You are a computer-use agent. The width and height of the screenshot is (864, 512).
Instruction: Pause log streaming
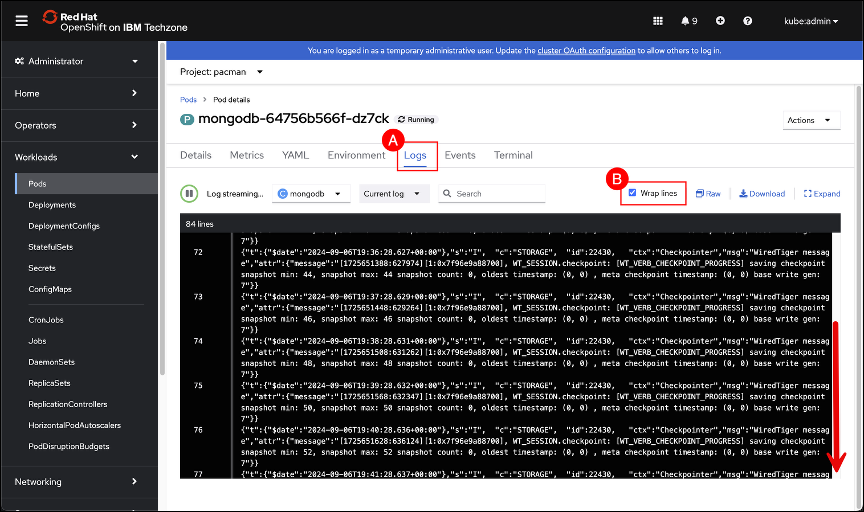tap(188, 193)
